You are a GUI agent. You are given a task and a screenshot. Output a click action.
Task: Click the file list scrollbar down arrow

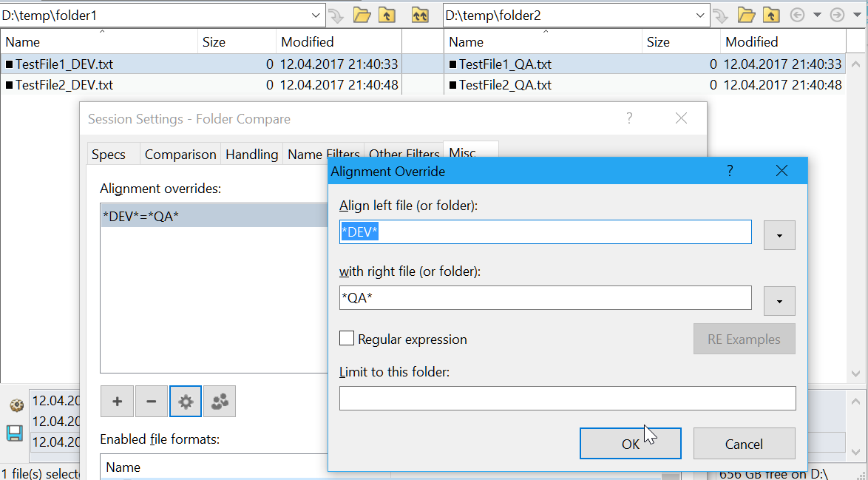(x=856, y=373)
